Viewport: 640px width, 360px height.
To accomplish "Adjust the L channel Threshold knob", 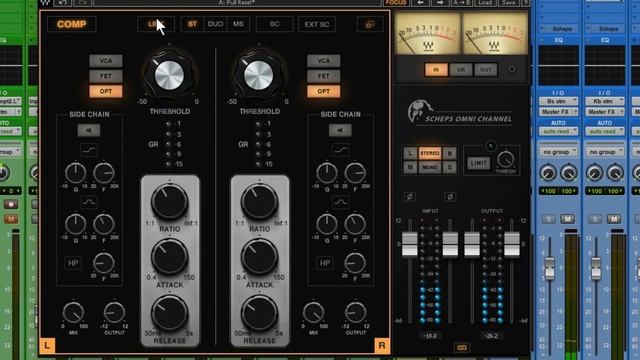I will click(x=169, y=76).
